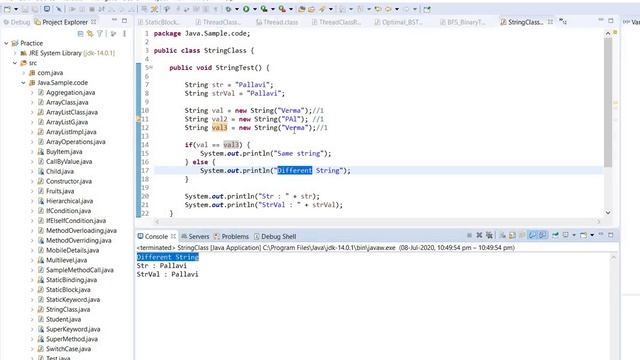Collapse the Practice project node
640x360 pixels.
click(x=6, y=43)
